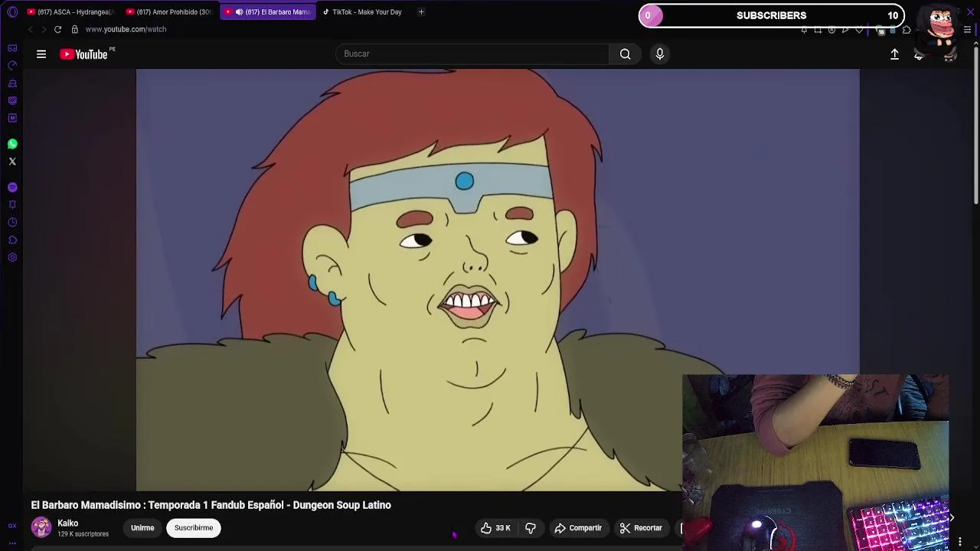Viewport: 980px width, 551px height.
Task: Mute the playing tab via its speaker icon
Action: [240, 12]
